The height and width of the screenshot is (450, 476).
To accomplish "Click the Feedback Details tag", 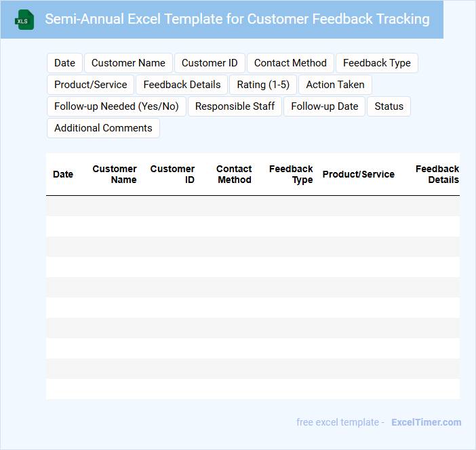I will pos(182,85).
